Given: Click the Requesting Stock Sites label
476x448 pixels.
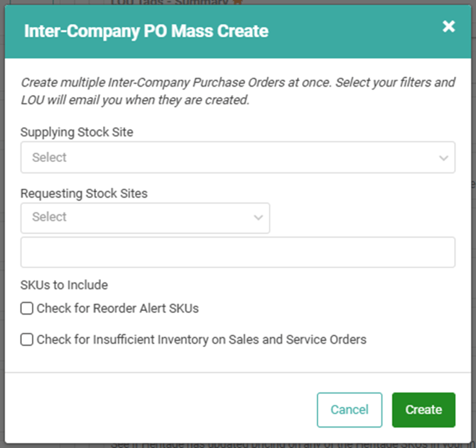Looking at the screenshot, I should (x=84, y=193).
